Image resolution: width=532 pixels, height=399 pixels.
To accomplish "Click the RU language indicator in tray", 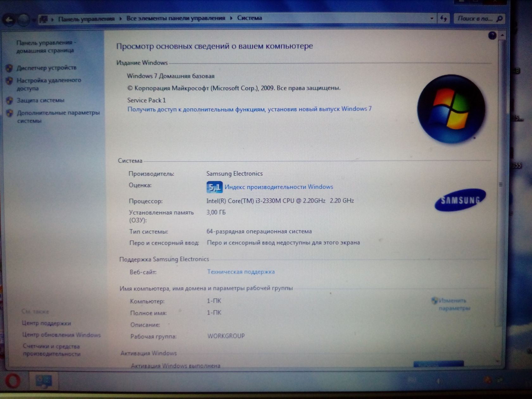I will (412, 380).
